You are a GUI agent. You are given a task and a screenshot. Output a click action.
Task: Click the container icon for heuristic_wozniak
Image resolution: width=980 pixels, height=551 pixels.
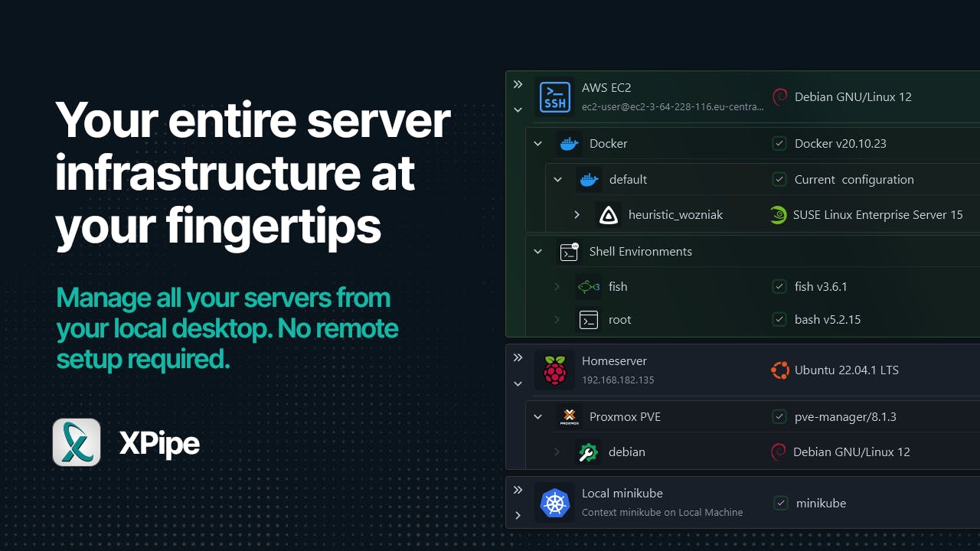click(609, 215)
